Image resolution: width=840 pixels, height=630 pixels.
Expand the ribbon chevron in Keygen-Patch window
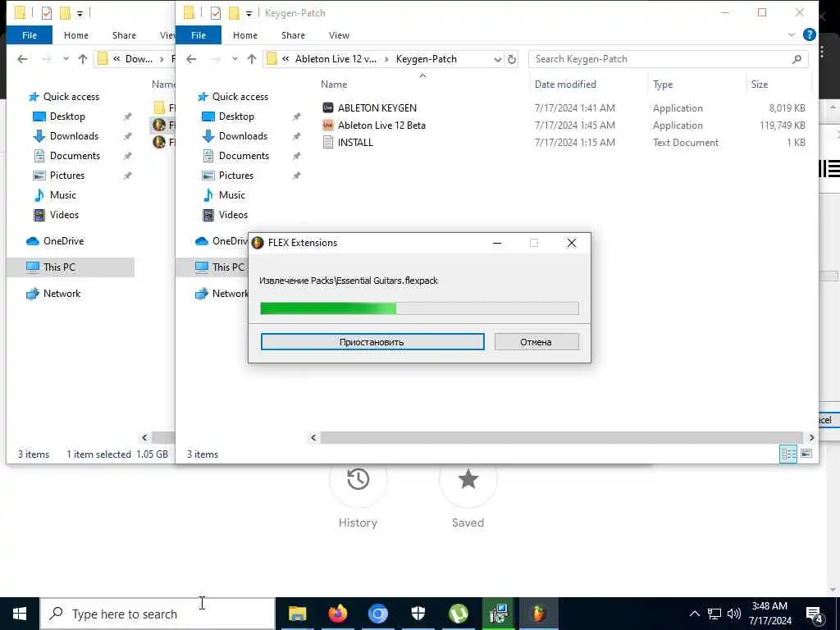(x=792, y=34)
